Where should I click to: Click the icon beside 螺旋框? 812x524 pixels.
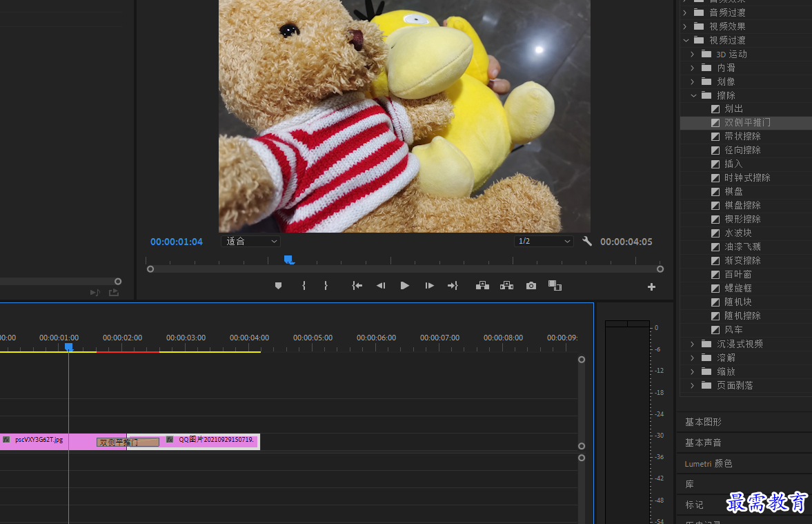(x=715, y=288)
